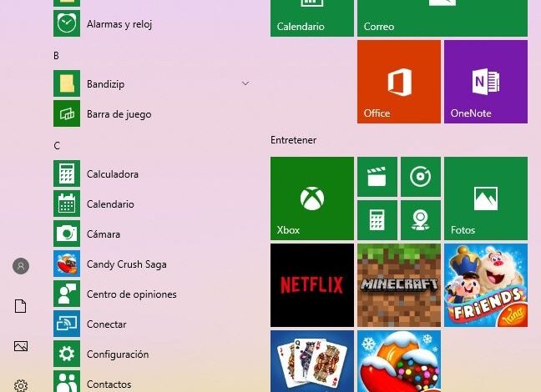
Task: Open the Barra de juego icon
Action: (x=67, y=113)
